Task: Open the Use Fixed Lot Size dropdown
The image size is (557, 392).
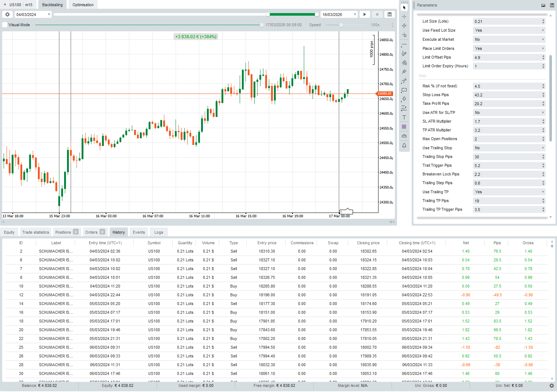Action: (509, 31)
